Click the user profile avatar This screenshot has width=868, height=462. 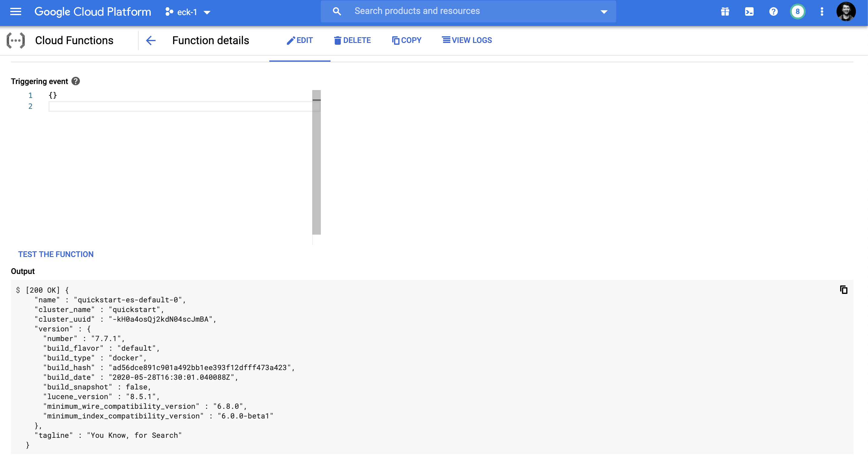tap(846, 12)
